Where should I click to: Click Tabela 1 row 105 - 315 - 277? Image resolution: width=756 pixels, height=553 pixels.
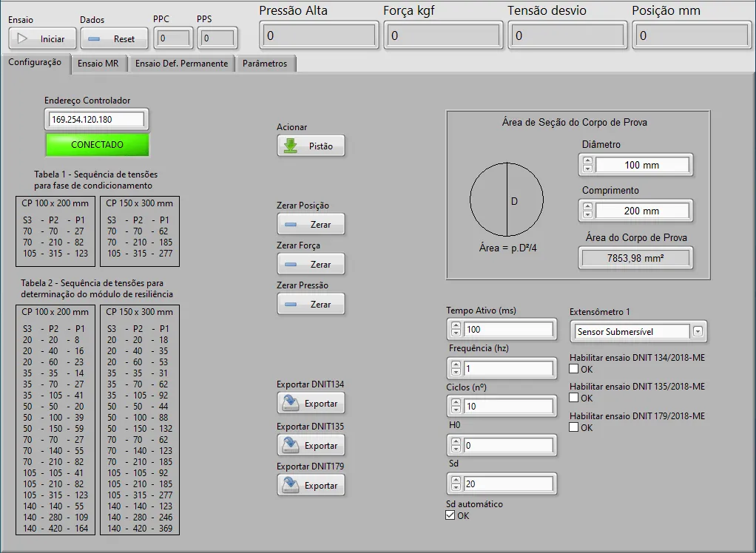[x=140, y=254]
